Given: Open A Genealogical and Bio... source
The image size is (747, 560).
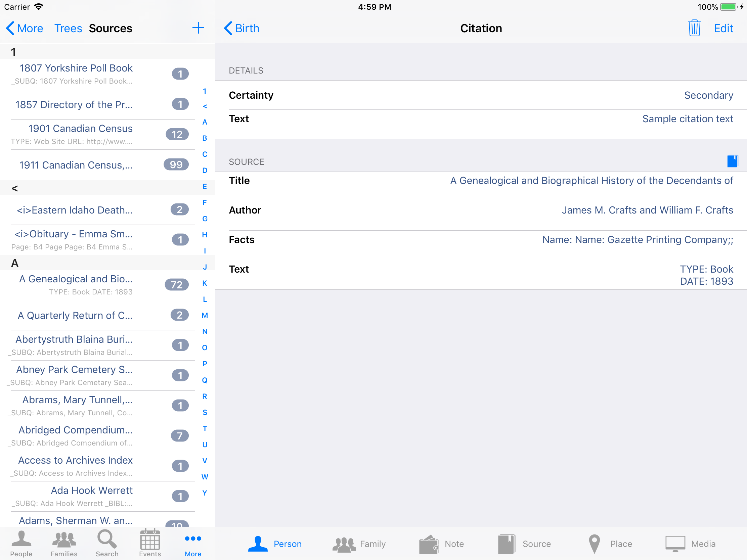Looking at the screenshot, I should click(76, 285).
